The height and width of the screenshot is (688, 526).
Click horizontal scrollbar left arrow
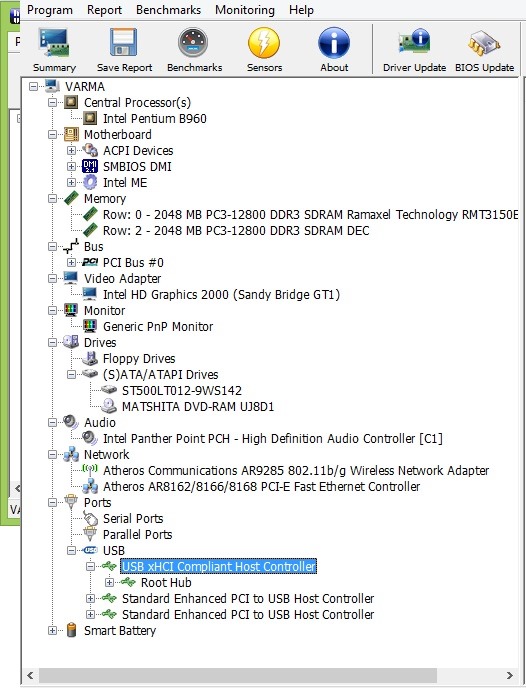(x=30, y=675)
